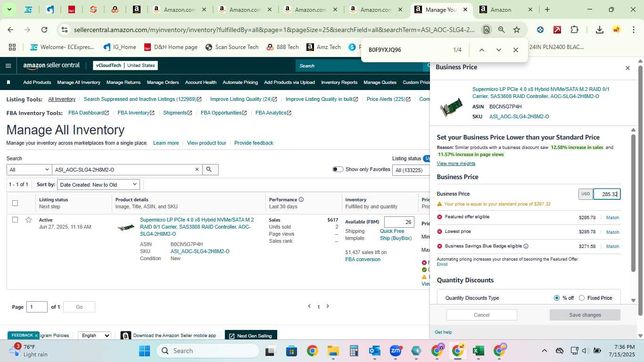The image size is (644, 362).
Task: Go to next inventory page arrow
Action: click(328, 306)
